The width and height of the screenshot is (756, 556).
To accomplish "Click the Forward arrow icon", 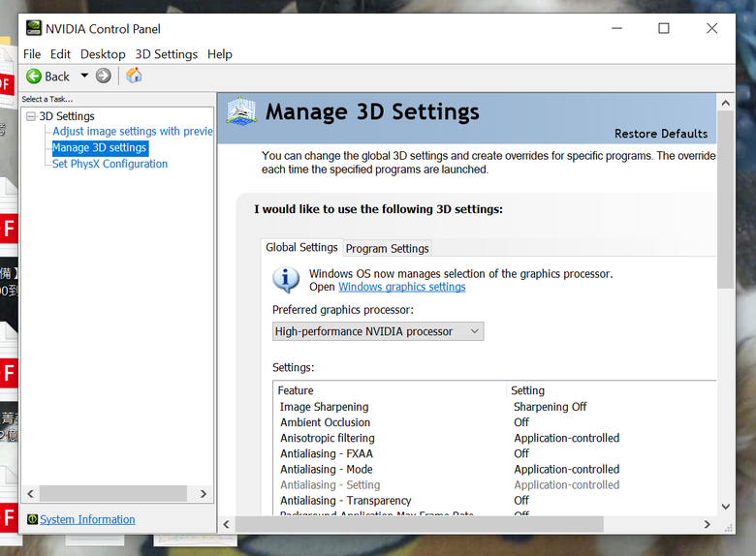I will 103,76.
